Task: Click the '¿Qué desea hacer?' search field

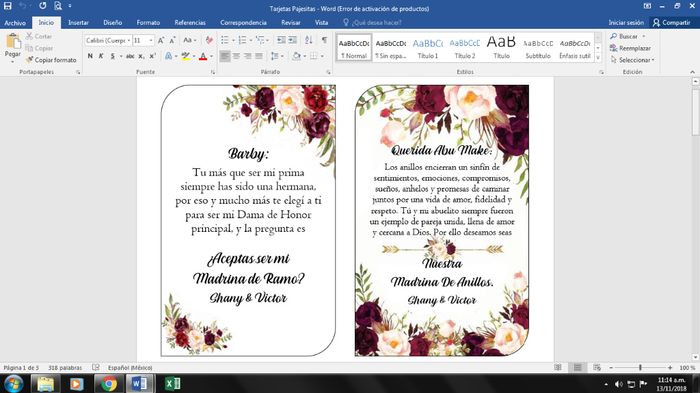Action: tap(372, 22)
